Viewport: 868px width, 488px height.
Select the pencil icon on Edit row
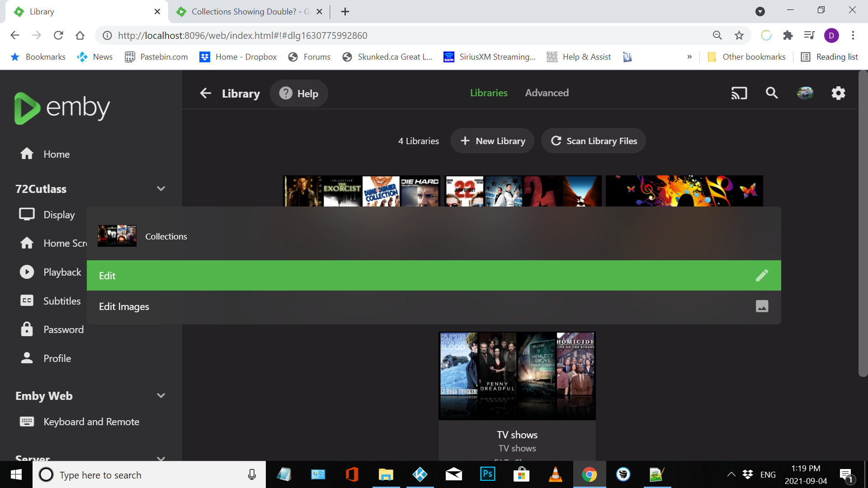762,275
